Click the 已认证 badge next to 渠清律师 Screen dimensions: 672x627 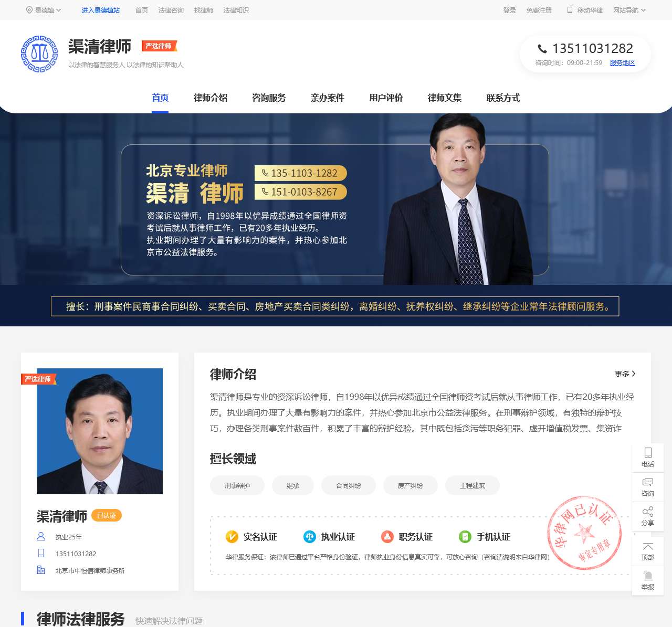click(107, 516)
